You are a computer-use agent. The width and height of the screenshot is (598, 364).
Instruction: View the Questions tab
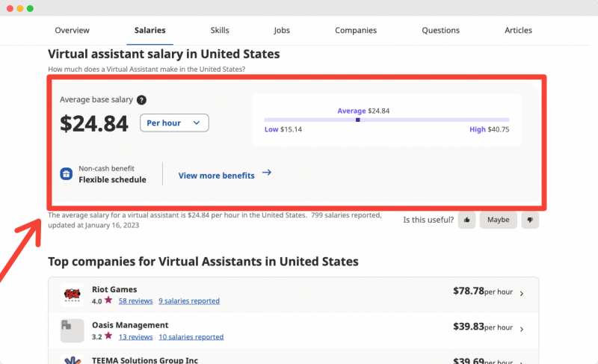[440, 30]
